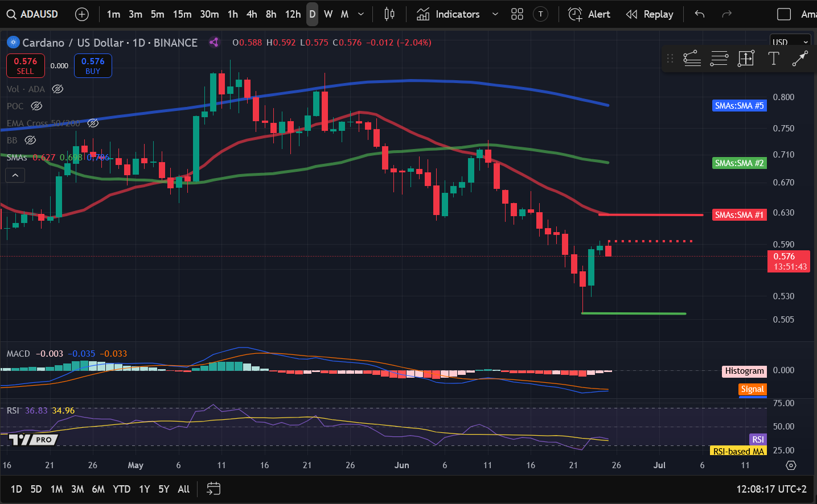Viewport: 817px width, 504px height.
Task: Click the RSI indicator title
Action: tap(13, 411)
